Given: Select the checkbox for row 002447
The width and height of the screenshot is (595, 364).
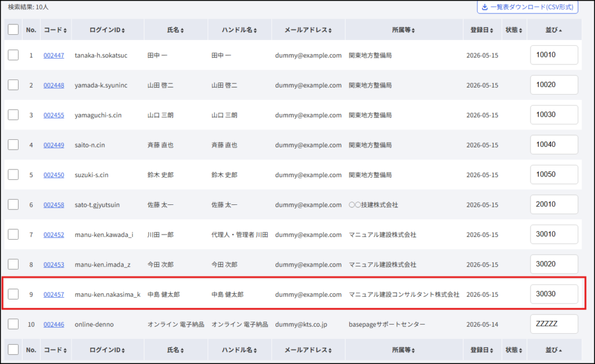Looking at the screenshot, I should pos(13,55).
